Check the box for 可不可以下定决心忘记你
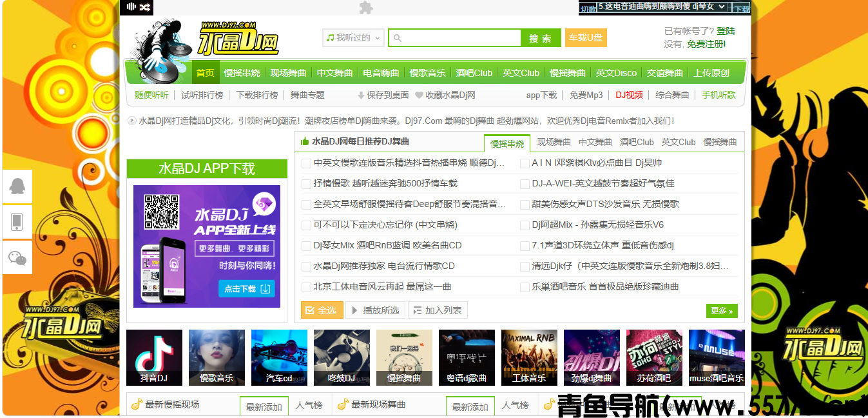Image resolution: width=868 pixels, height=418 pixels. pos(307,225)
